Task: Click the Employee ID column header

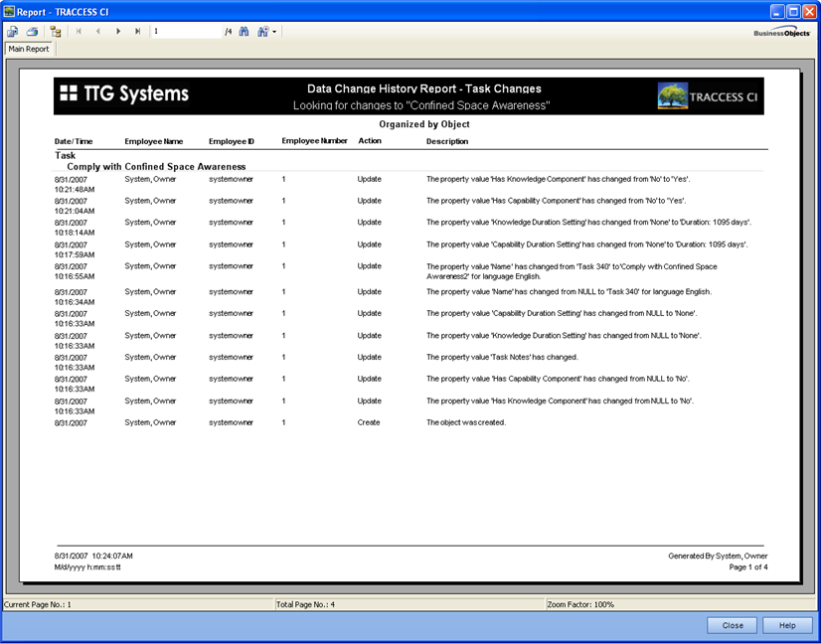Action: pyautogui.click(x=232, y=141)
